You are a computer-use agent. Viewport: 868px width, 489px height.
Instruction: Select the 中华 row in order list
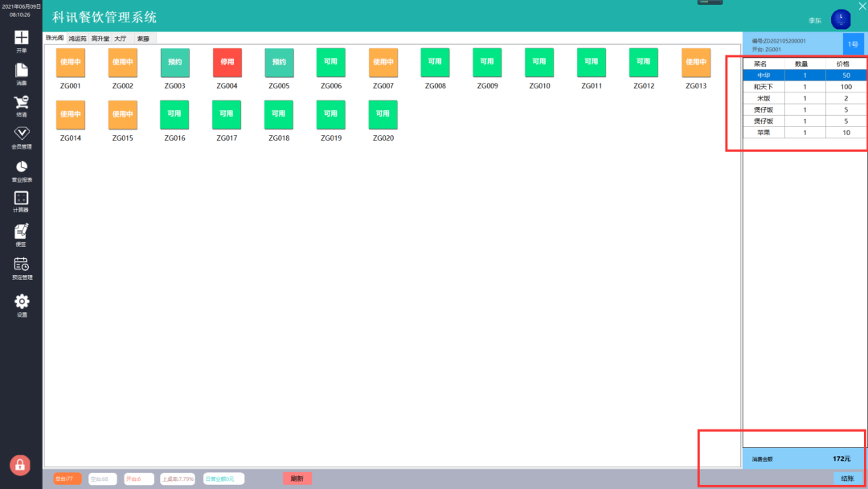805,76
